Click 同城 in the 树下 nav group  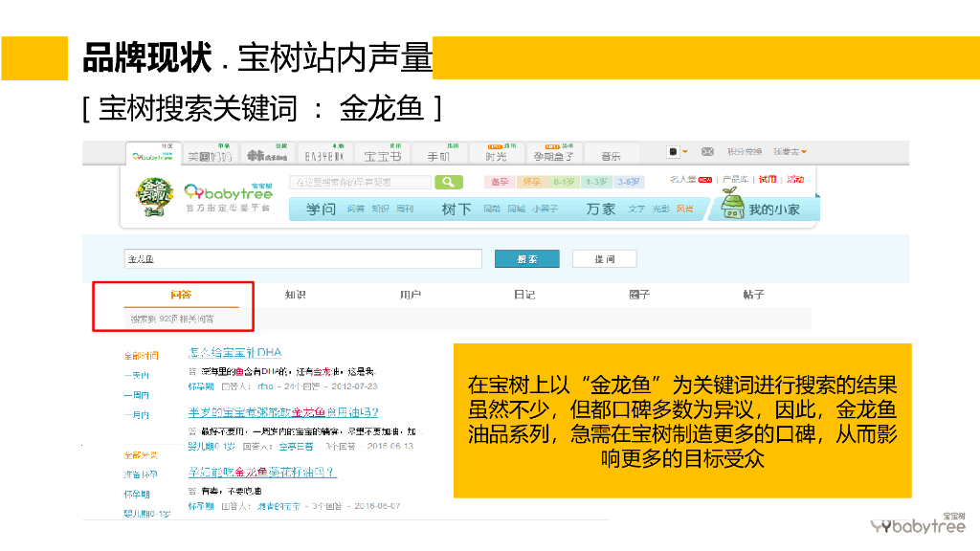516,209
